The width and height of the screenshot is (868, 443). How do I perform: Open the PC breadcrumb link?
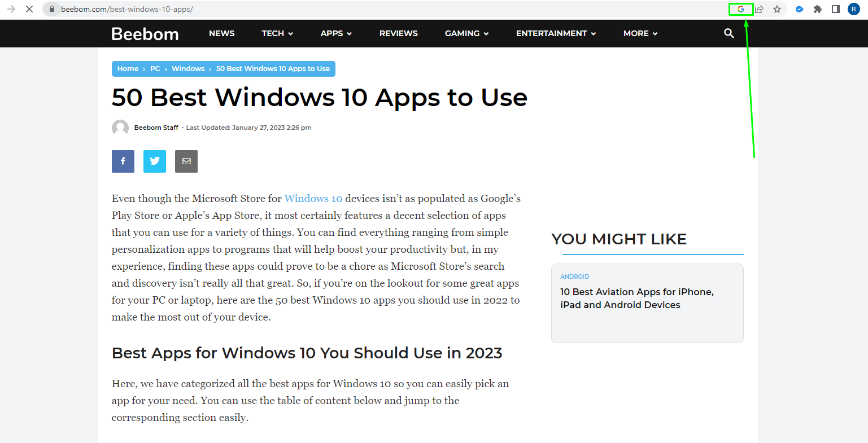click(155, 69)
